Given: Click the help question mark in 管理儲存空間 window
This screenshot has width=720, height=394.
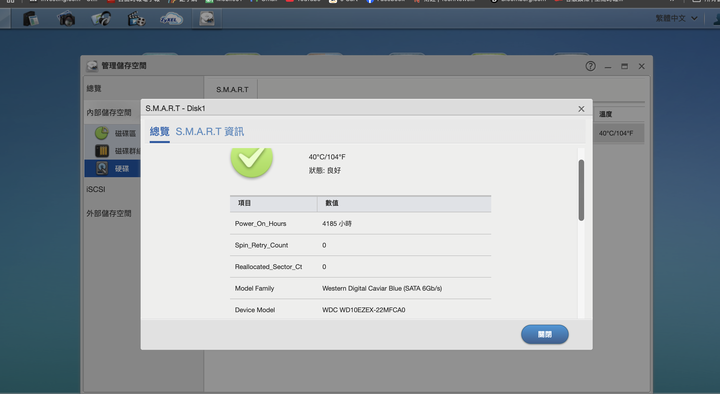Looking at the screenshot, I should click(x=591, y=66).
